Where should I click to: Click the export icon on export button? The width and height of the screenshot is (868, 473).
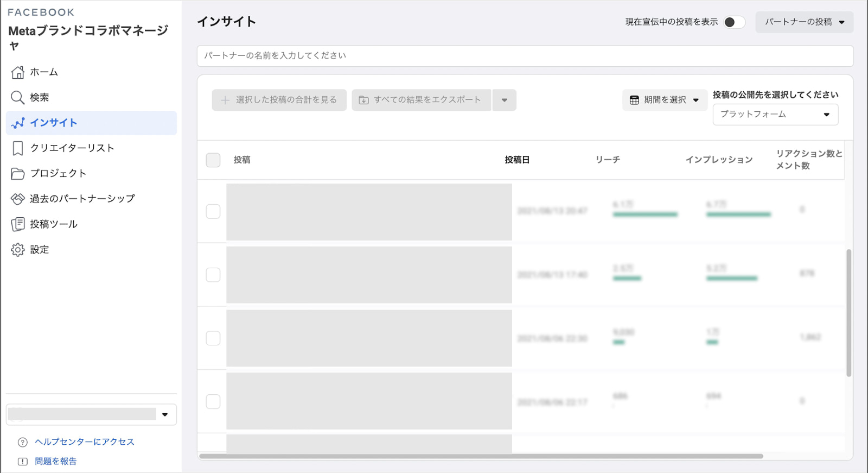coord(364,100)
